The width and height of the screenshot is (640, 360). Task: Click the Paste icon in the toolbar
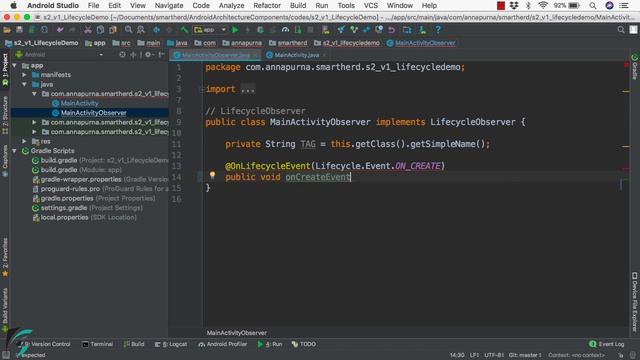point(113,30)
